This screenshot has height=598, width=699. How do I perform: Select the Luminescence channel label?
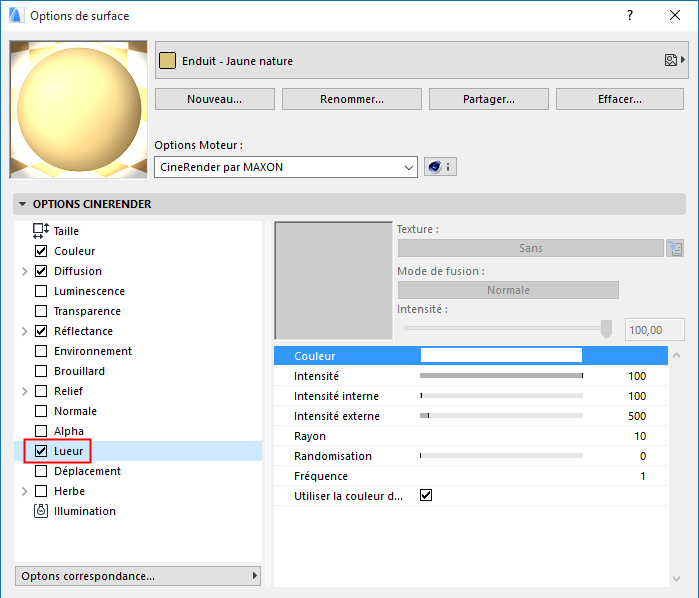[89, 291]
